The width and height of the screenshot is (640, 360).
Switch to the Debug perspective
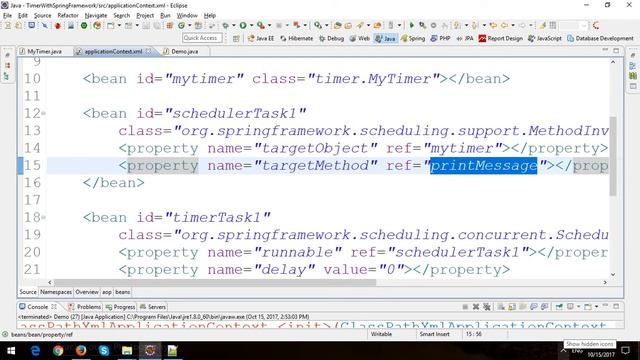tap(332, 38)
